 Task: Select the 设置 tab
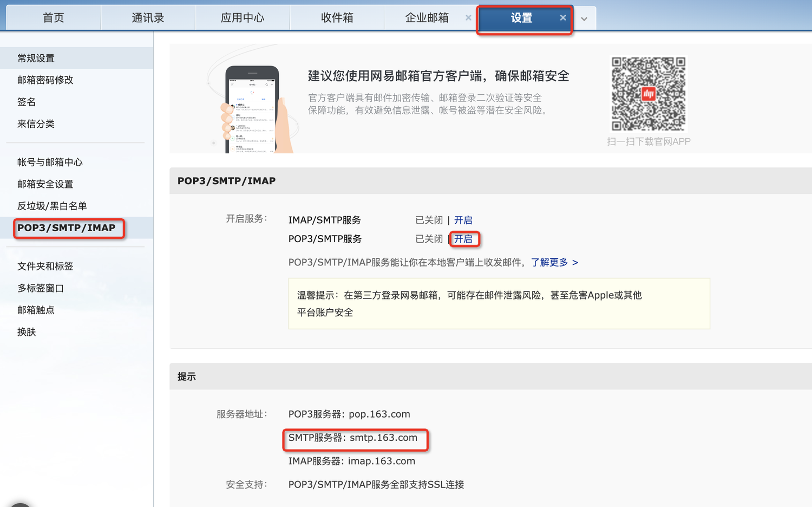(521, 18)
